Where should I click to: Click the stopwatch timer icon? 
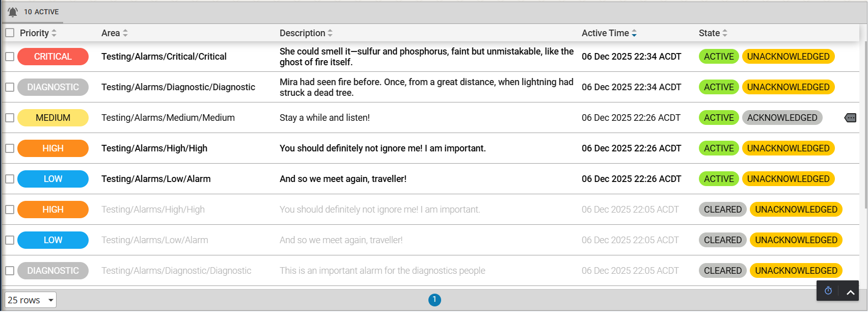[828, 291]
